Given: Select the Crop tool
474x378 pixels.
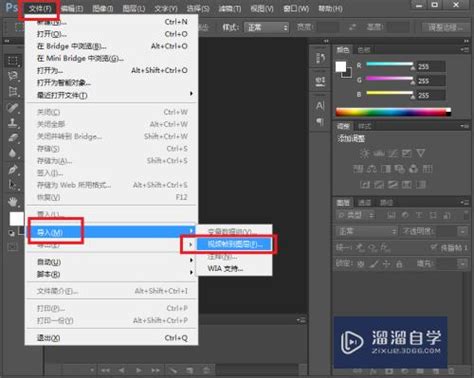Looking at the screenshot, I should [13, 91].
